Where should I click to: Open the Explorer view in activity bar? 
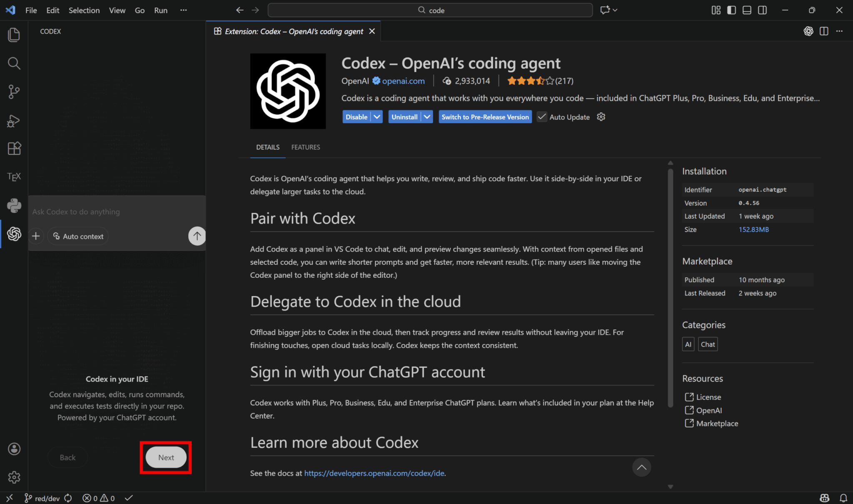click(14, 35)
